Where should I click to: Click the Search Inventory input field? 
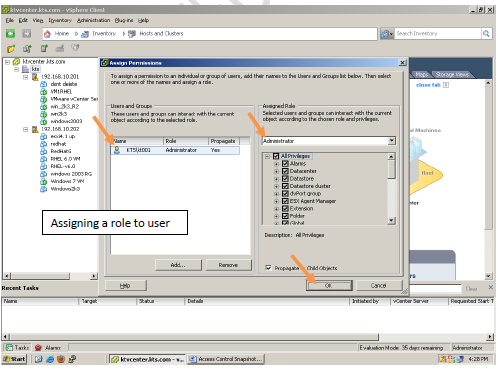tap(438, 34)
